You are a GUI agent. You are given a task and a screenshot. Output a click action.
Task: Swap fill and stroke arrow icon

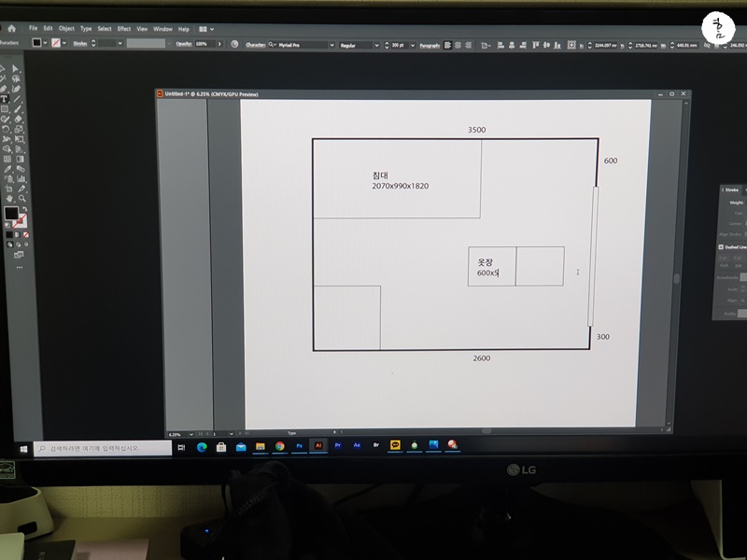pos(24,208)
